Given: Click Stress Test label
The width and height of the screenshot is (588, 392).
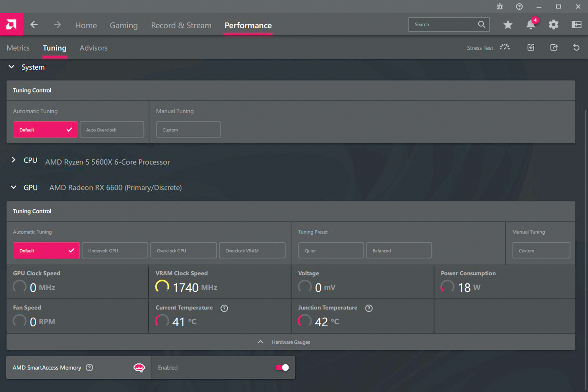Looking at the screenshot, I should [x=480, y=48].
